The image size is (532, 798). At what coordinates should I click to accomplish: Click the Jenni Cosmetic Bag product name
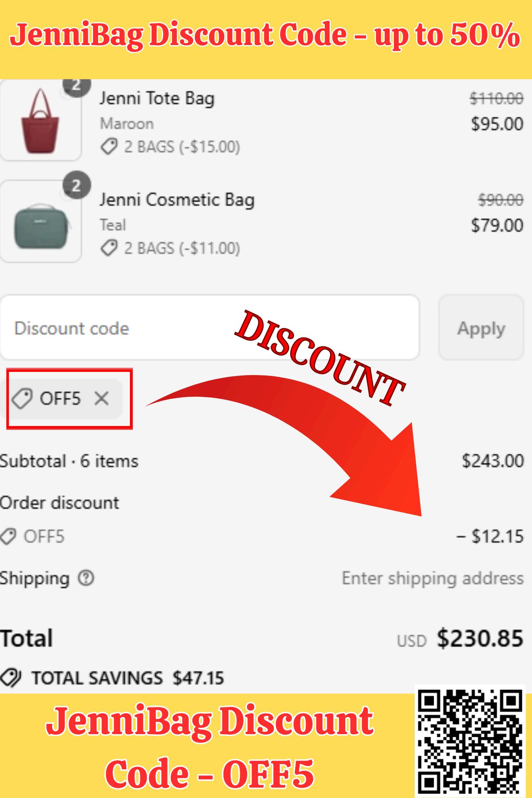click(x=177, y=199)
